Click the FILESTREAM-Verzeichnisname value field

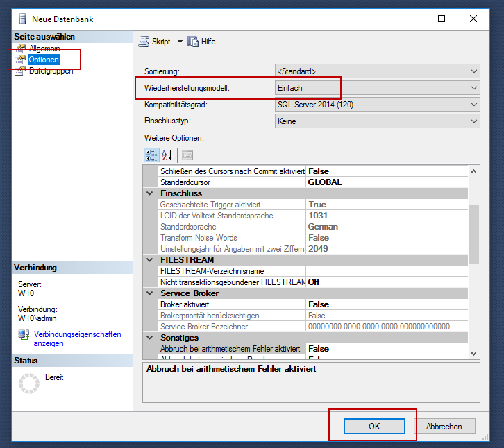386,271
